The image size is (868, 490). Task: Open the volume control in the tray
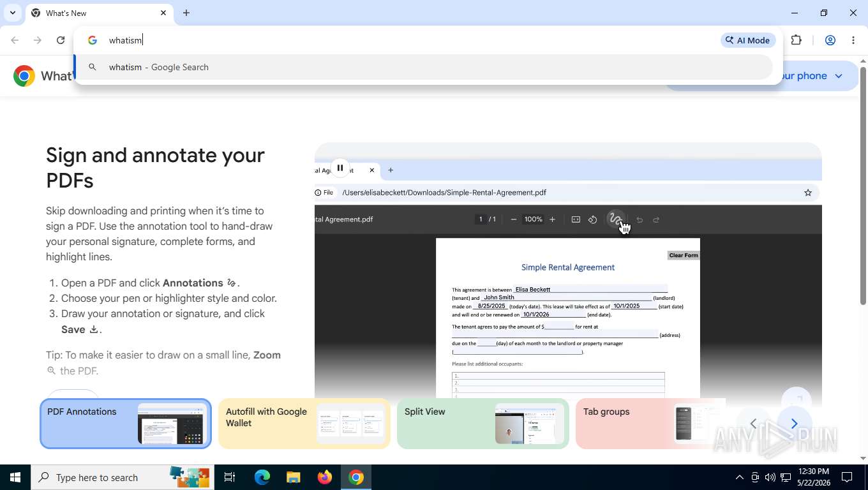(x=770, y=477)
